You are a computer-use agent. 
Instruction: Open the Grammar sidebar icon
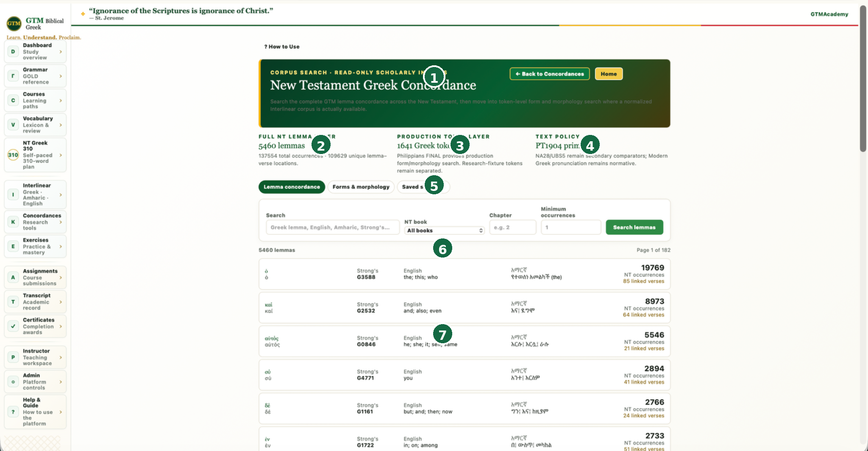13,76
